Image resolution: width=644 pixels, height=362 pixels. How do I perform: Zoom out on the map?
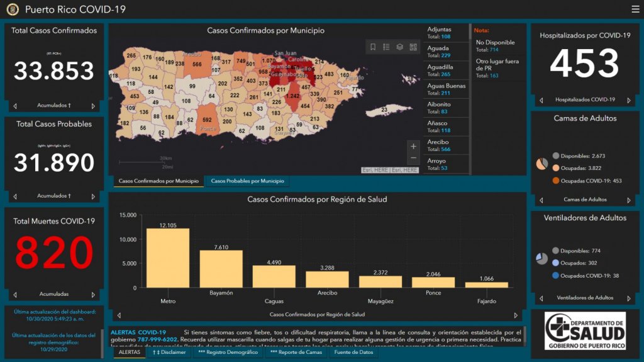point(413,158)
